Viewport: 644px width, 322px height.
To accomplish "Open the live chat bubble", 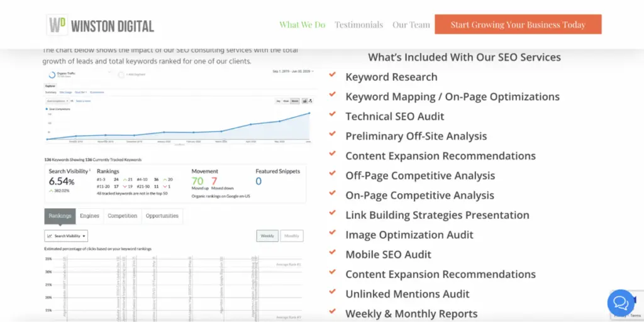I will (621, 303).
